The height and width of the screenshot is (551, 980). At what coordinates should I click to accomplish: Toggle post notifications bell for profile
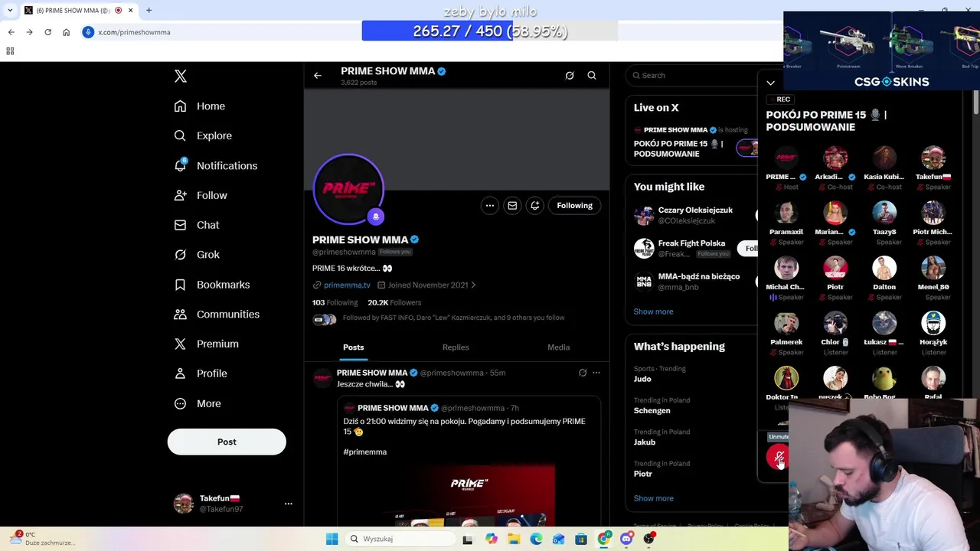[535, 205]
